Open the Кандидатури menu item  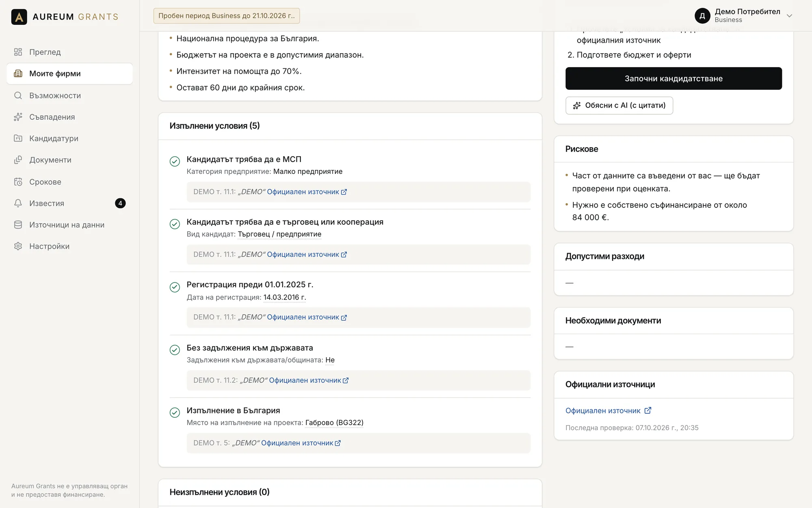pos(69,139)
